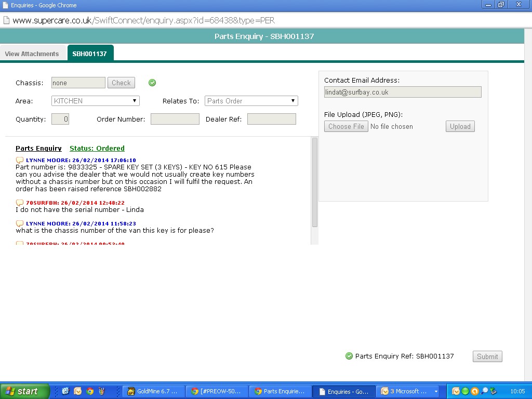
Task: Click 'I do not have the serial number - Linda'
Action: (x=79, y=210)
